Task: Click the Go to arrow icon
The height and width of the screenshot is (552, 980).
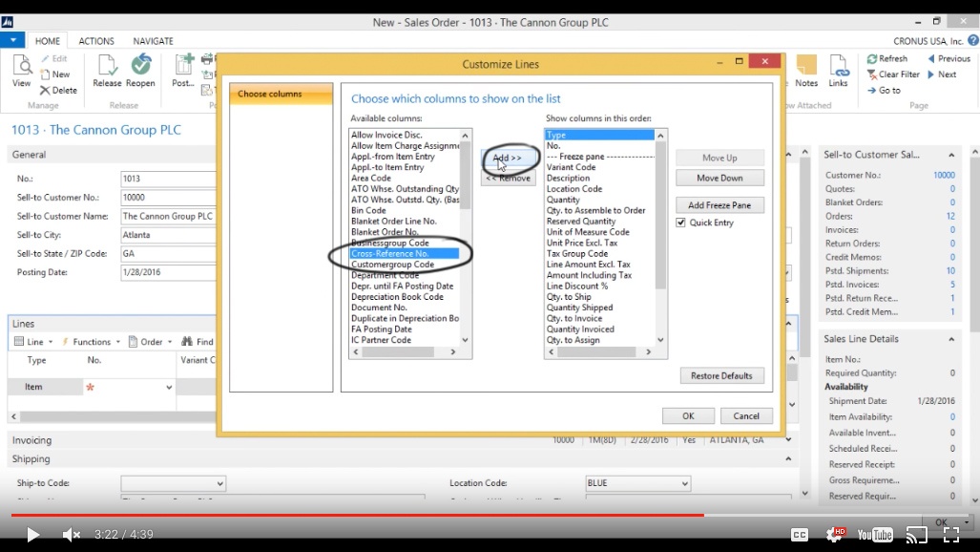Action: pyautogui.click(x=872, y=90)
